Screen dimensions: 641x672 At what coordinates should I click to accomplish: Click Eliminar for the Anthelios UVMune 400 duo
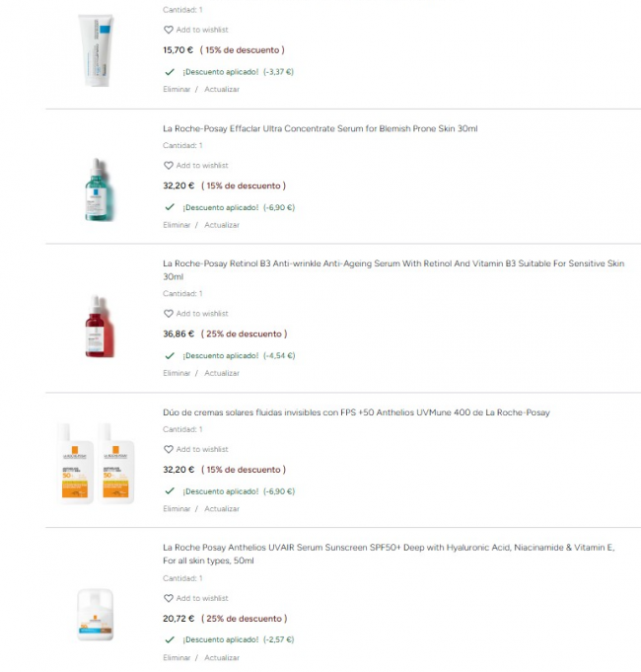tap(177, 509)
